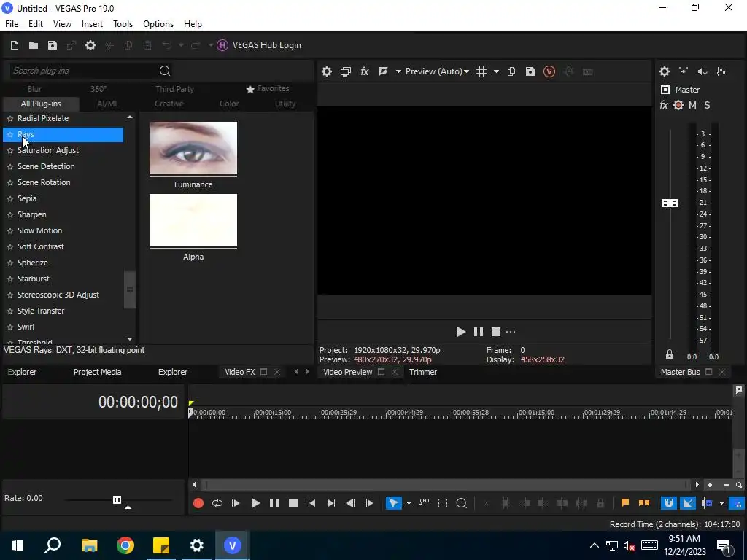
Task: Open the Normal Edit Tool dropdown arrow
Action: [x=409, y=503]
